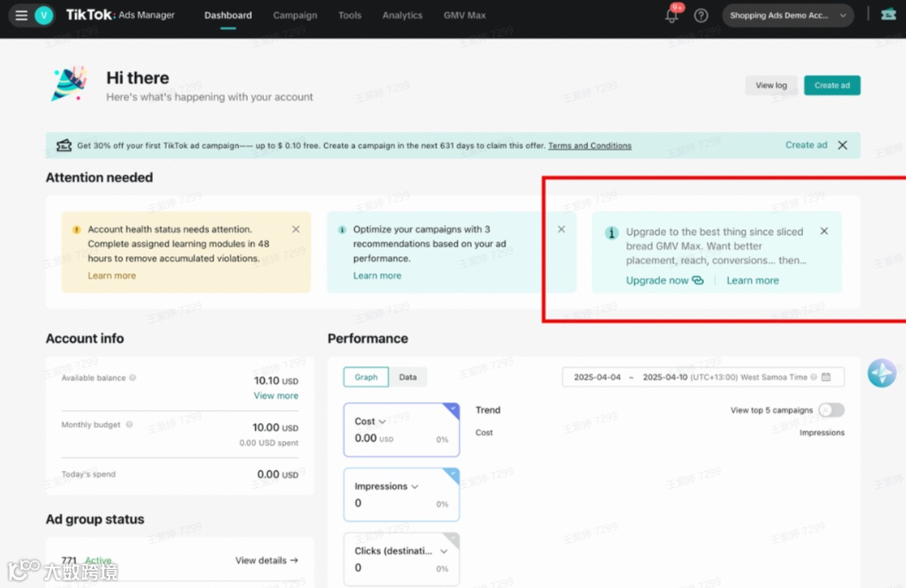Click the Create ad button at top
Viewport: 906px width, 588px height.
[832, 85]
